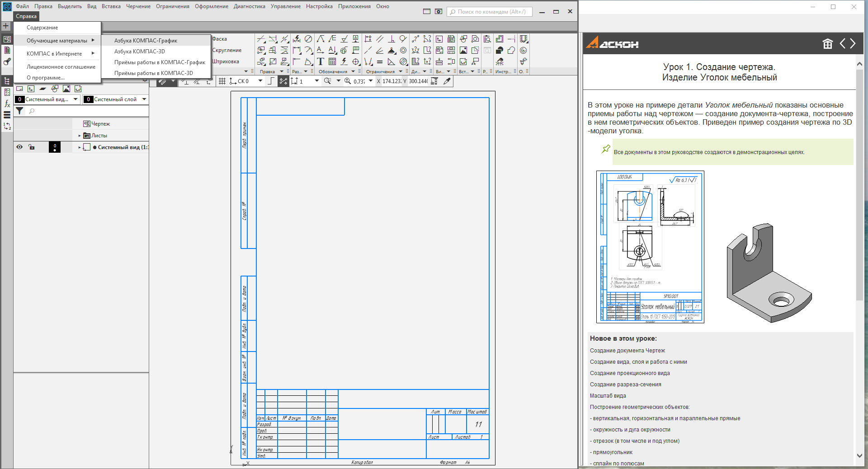Image resolution: width=868 pixels, height=469 pixels.
Task: Choose Азбука КОМПАС-3D submenu item
Action: click(x=139, y=52)
